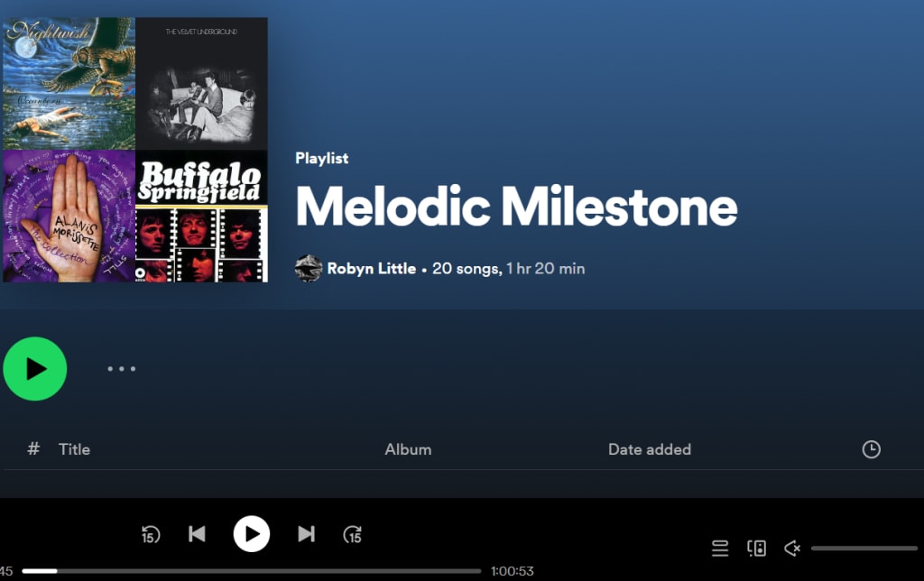
Task: Skip back 15 seconds
Action: [151, 534]
